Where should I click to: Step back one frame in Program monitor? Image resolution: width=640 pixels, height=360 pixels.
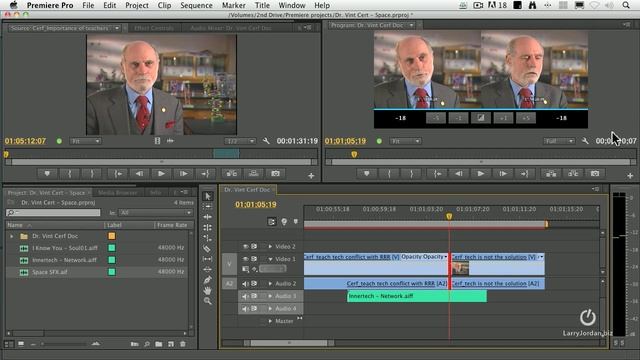pos(459,174)
